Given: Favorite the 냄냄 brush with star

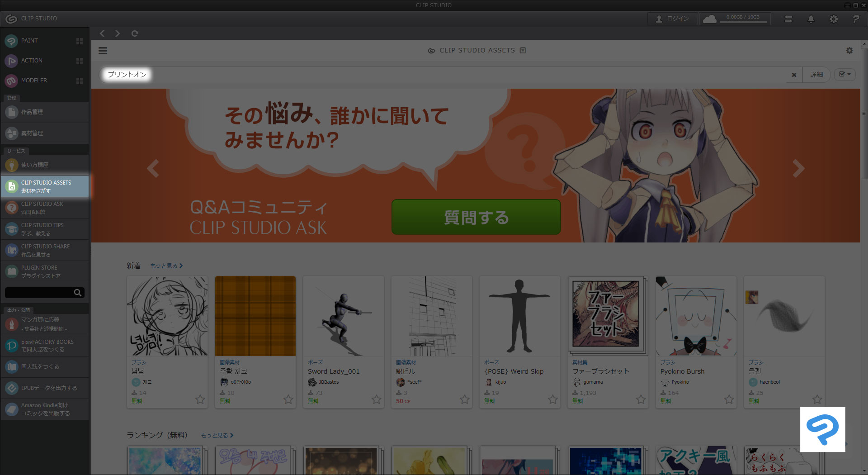Looking at the screenshot, I should pos(200,399).
